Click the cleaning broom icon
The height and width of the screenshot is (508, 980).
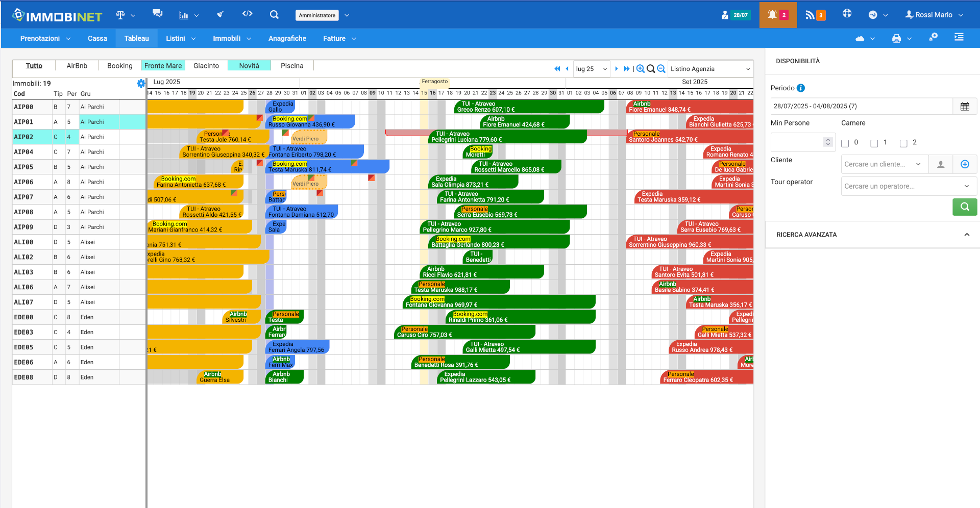(x=220, y=14)
